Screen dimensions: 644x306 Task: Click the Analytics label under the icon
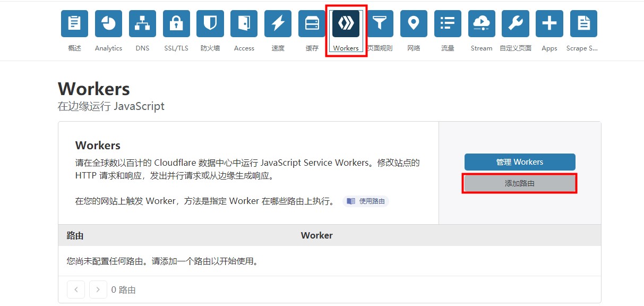coord(108,48)
